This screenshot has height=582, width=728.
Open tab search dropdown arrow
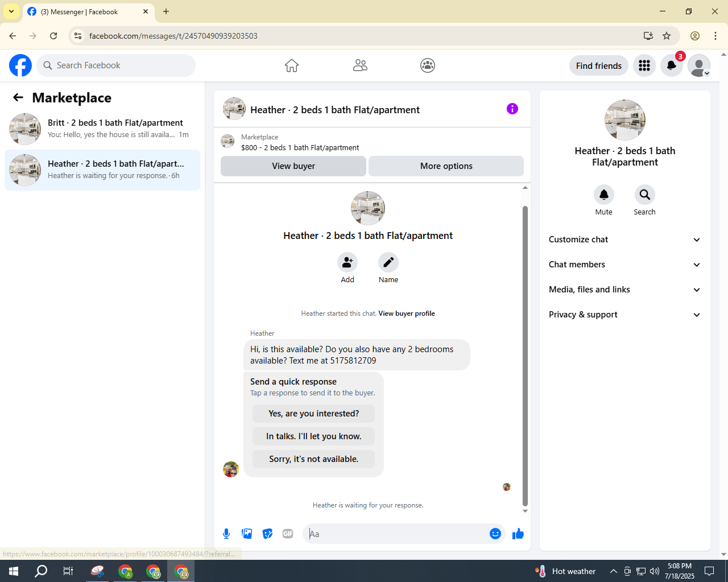tap(11, 11)
